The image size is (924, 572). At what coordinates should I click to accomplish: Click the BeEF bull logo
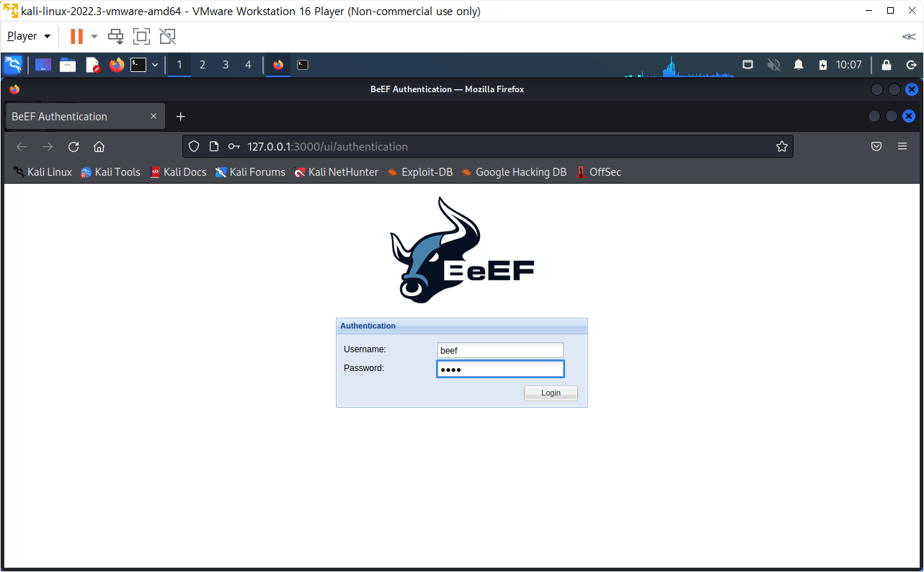coord(462,250)
